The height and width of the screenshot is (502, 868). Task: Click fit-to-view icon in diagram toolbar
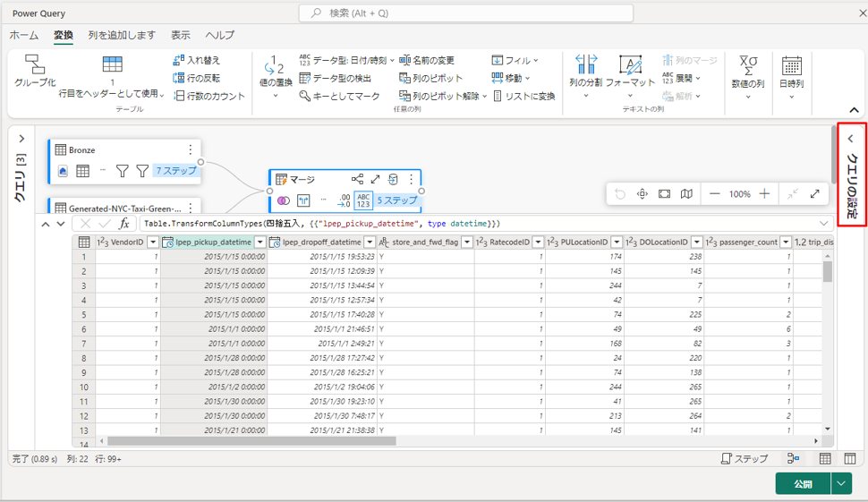664,194
